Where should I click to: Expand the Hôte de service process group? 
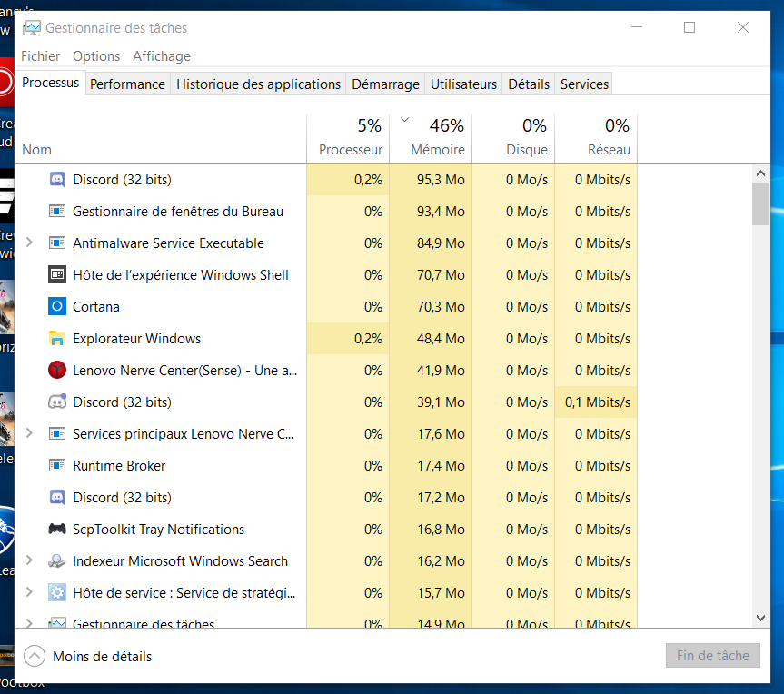point(29,592)
